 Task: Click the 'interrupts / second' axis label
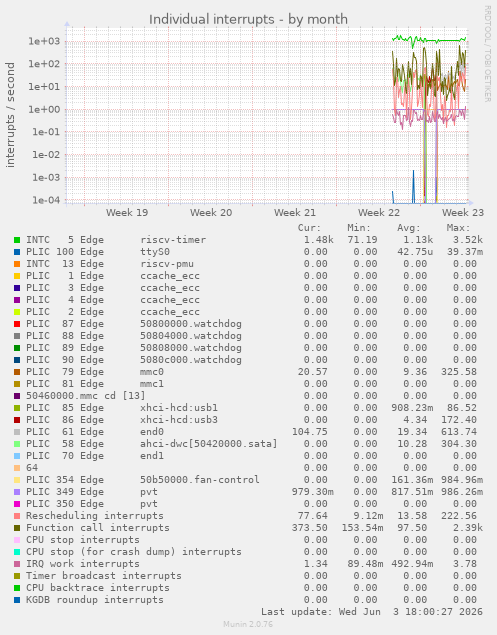[x=10, y=115]
